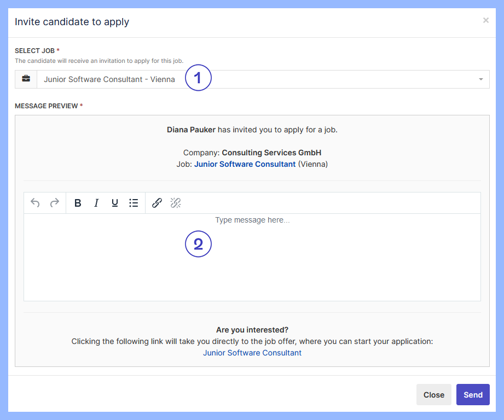This screenshot has width=504, height=420.
Task: Open bold Junior Software Consultant link near Company
Action: click(x=245, y=164)
